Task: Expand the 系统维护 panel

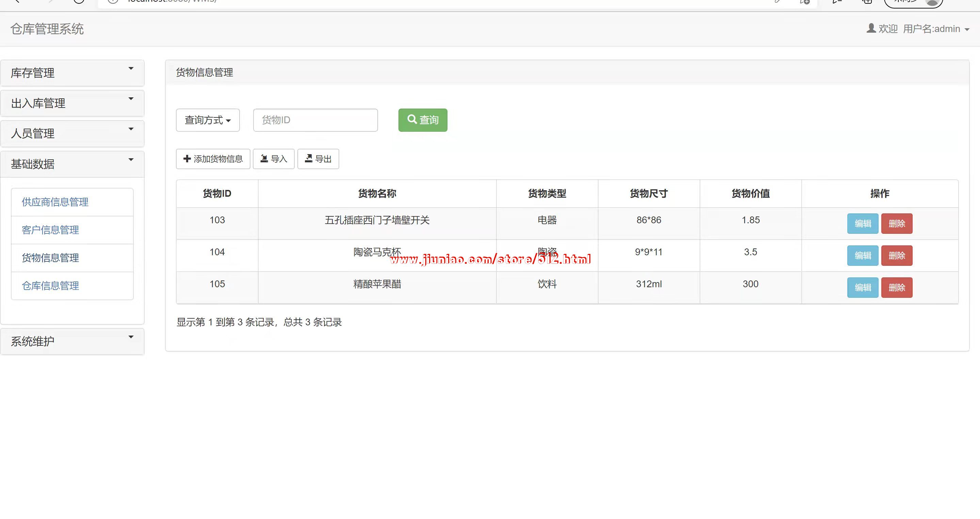Action: pyautogui.click(x=72, y=341)
